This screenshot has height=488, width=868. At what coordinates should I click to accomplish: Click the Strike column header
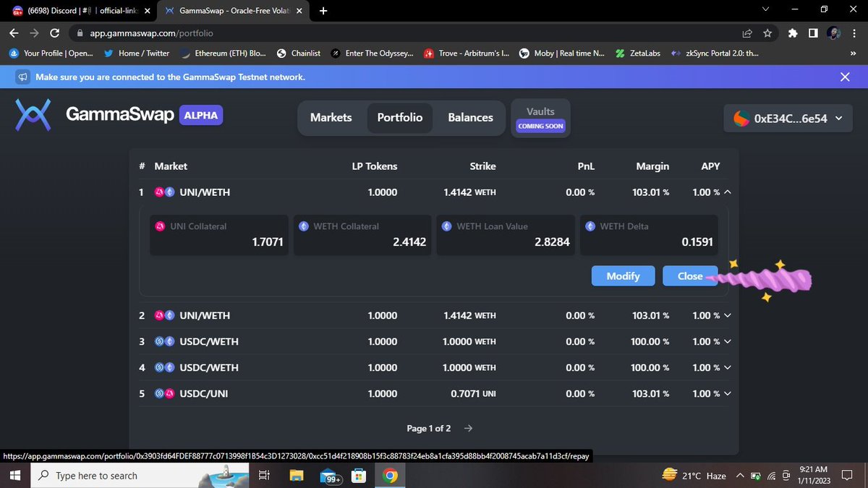click(x=483, y=166)
